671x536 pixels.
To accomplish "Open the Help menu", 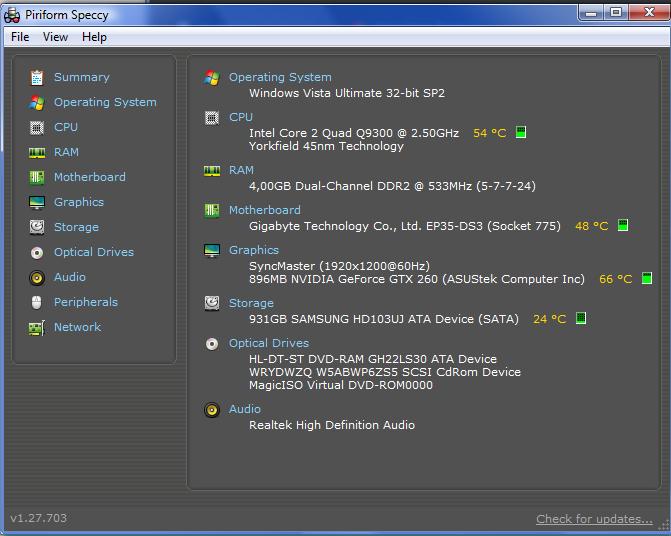I will (x=94, y=37).
